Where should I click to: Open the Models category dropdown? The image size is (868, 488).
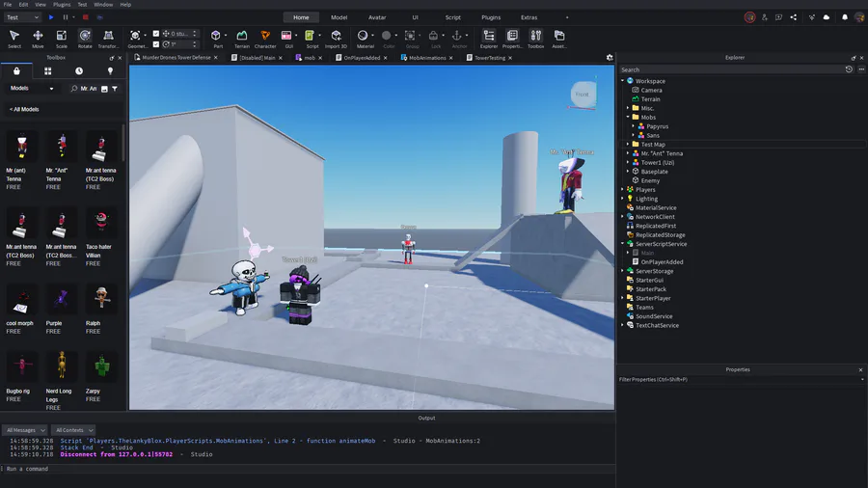click(32, 89)
